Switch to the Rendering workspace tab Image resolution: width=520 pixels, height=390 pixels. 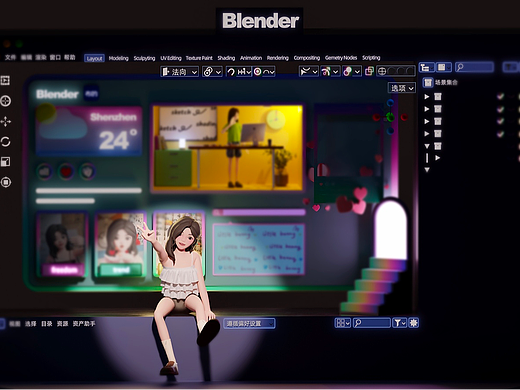coord(278,58)
